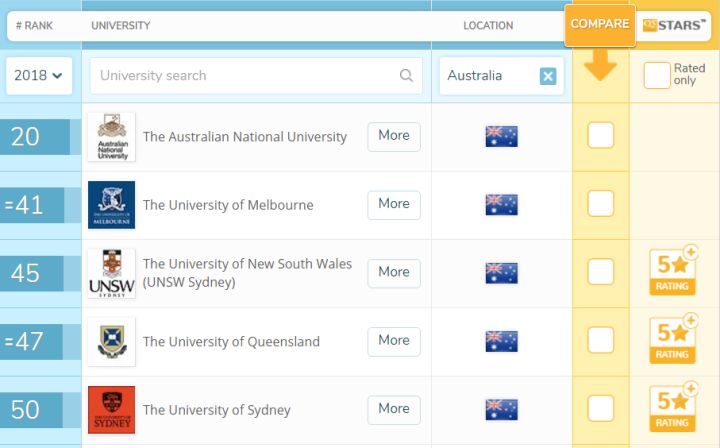Click the University search input field

[x=256, y=76]
